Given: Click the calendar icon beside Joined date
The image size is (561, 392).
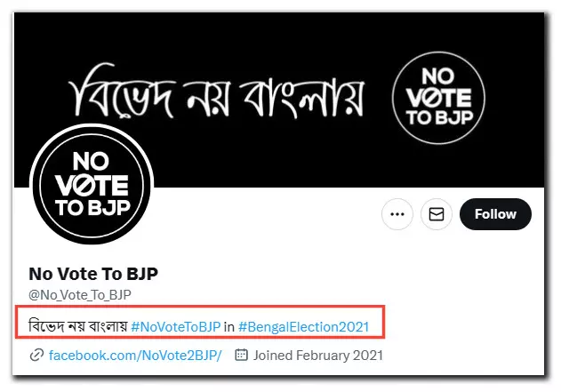Looking at the screenshot, I should [241, 355].
